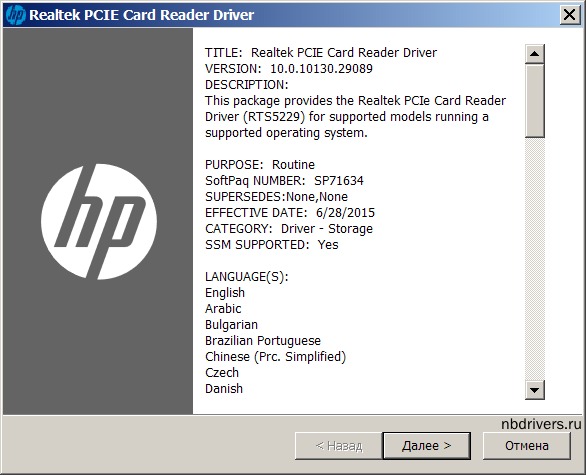Close the Realtek driver installer window

[570, 15]
